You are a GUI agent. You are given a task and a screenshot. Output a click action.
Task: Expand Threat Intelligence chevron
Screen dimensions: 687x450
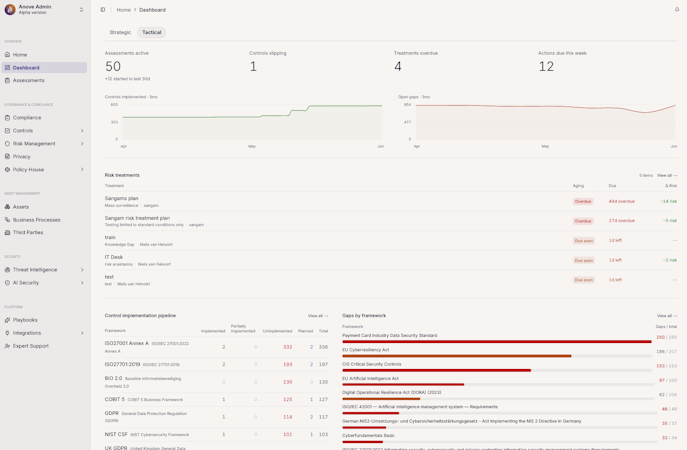tap(82, 270)
